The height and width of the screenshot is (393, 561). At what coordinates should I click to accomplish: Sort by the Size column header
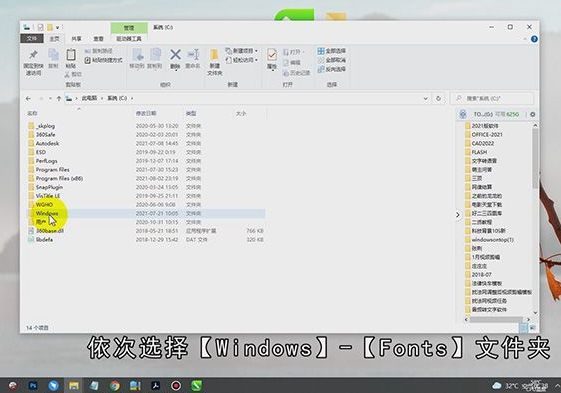pos(249,113)
